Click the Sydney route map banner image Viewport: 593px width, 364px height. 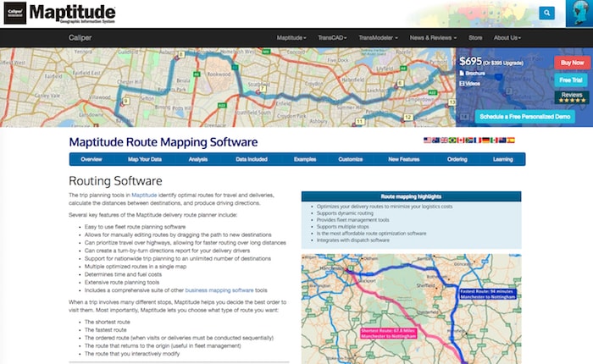click(228, 87)
